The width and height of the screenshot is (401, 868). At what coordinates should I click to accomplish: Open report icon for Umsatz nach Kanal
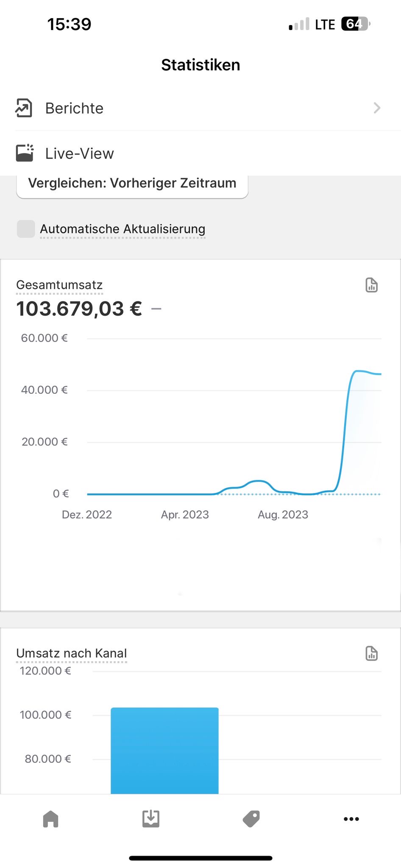tap(371, 654)
